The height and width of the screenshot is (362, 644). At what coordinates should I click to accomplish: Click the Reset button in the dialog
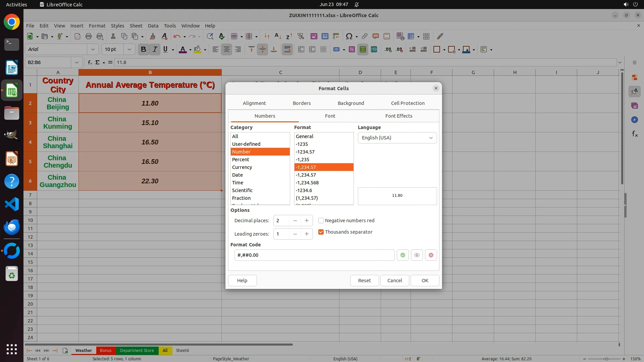364,281
